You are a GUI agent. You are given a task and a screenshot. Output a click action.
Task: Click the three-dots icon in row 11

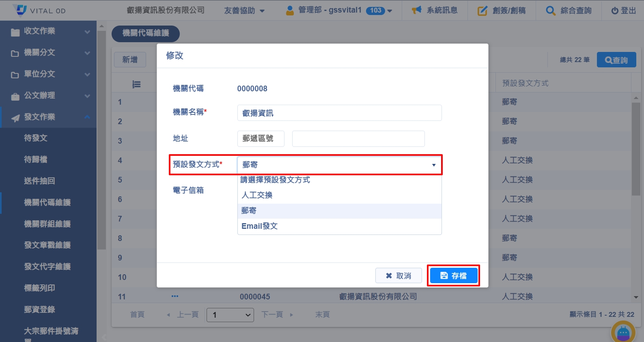coord(175,296)
